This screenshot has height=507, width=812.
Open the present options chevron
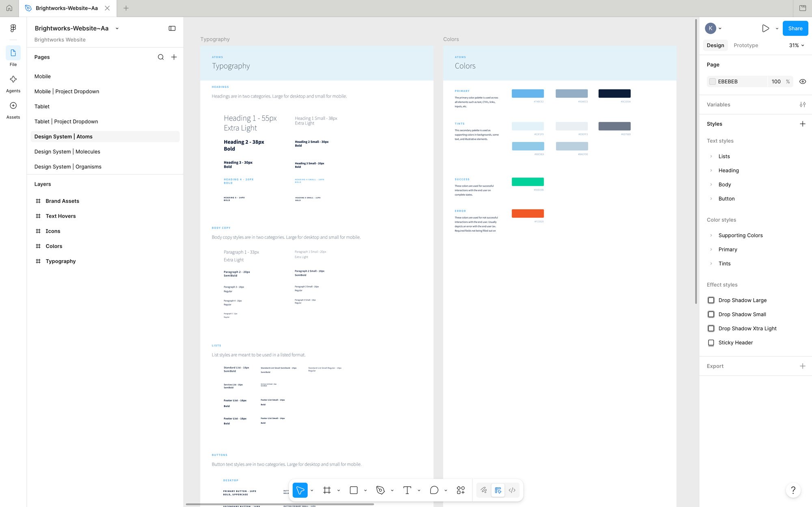(777, 28)
